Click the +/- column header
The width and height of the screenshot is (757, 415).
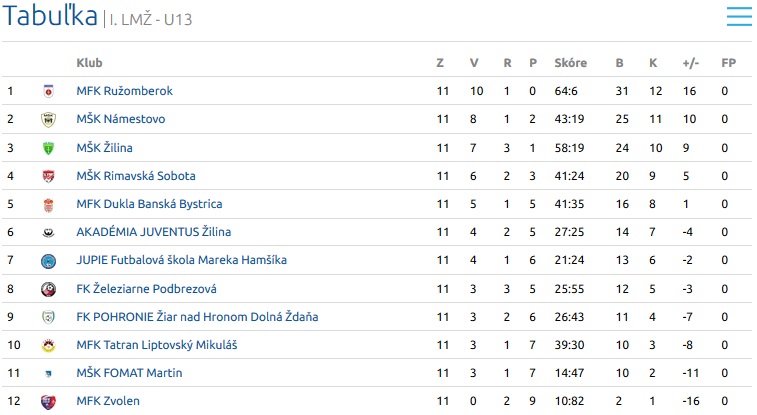click(690, 63)
